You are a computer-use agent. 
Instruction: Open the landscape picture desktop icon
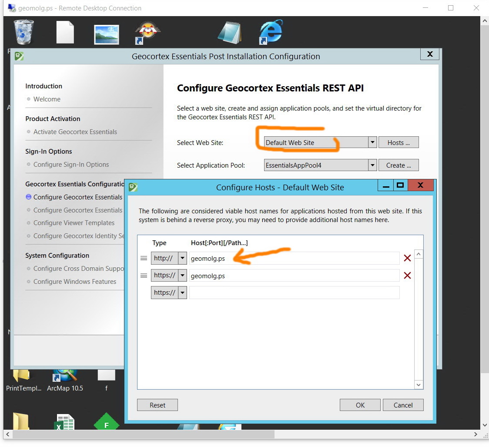click(106, 34)
